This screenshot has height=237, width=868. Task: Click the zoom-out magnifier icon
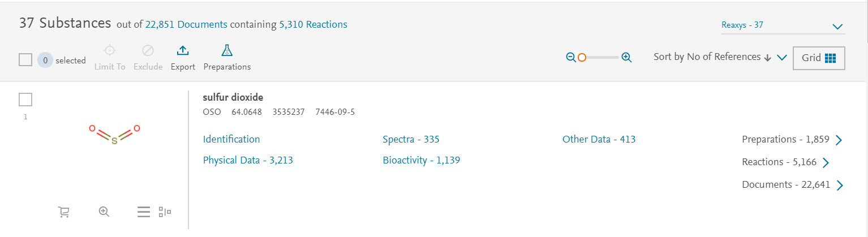coord(571,57)
